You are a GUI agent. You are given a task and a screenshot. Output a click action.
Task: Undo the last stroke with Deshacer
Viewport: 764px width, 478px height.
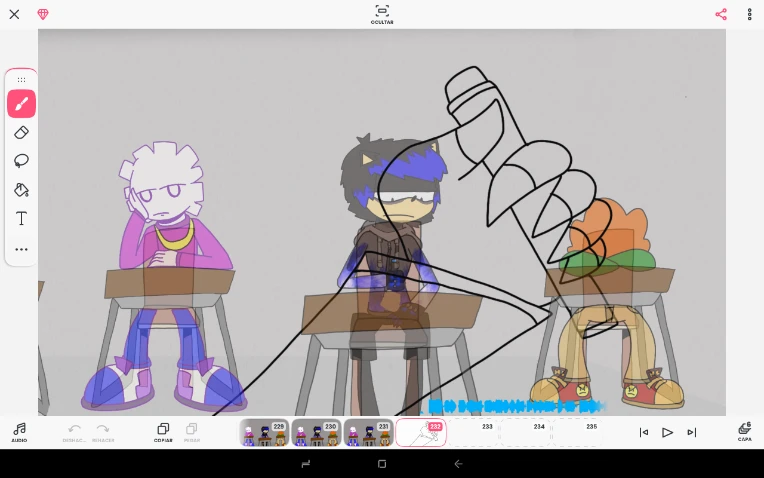(74, 432)
